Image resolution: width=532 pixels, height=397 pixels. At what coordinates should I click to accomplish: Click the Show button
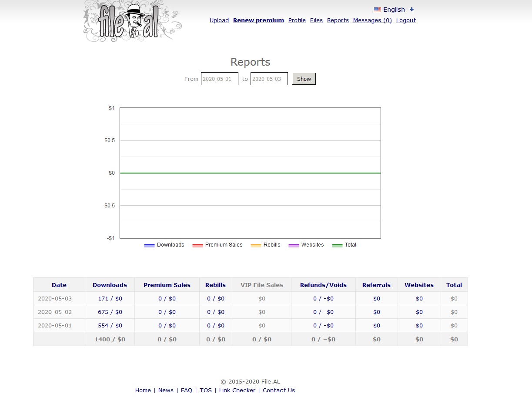(x=304, y=79)
